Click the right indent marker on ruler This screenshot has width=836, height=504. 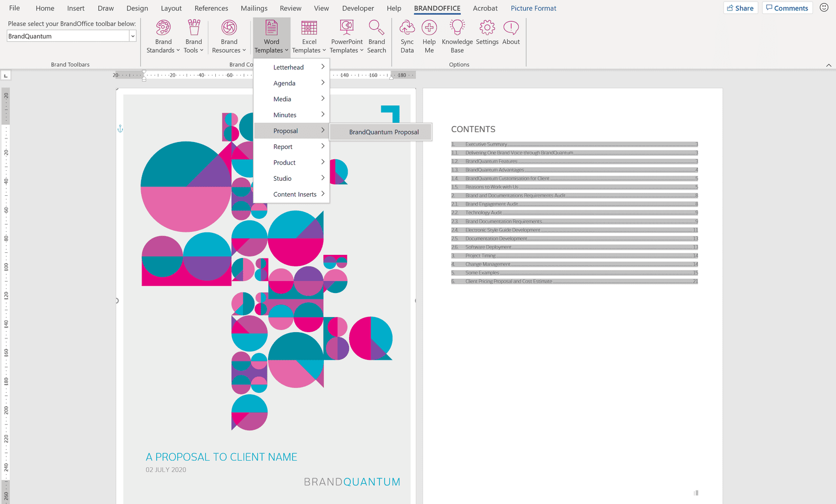pos(391,77)
